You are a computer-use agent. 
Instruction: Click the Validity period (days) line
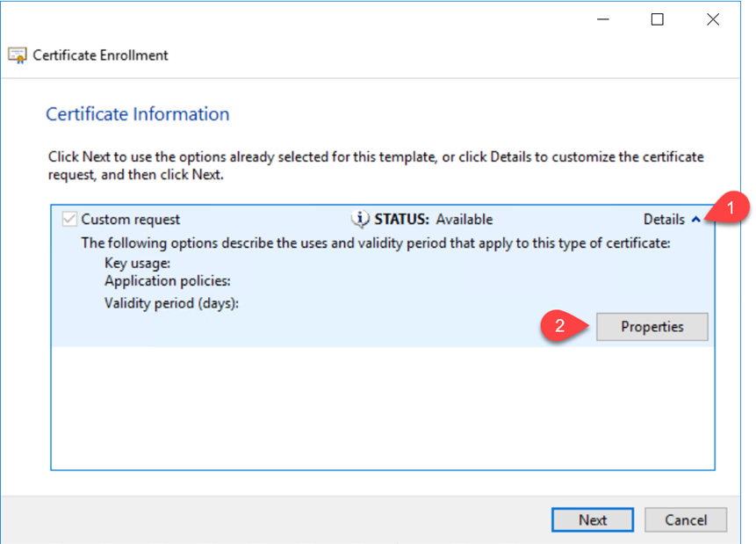click(x=171, y=303)
